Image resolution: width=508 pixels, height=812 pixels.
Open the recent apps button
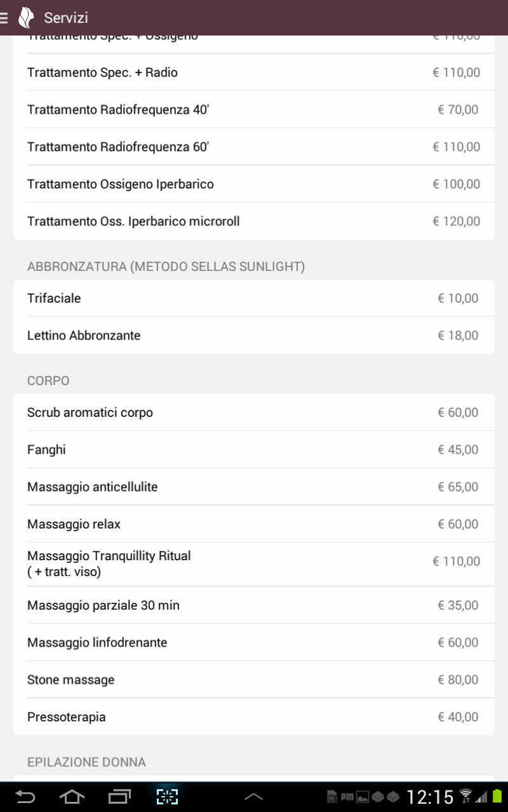click(119, 796)
